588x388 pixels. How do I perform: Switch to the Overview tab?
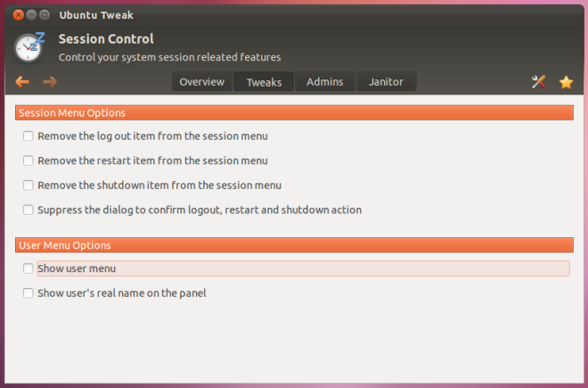point(202,81)
